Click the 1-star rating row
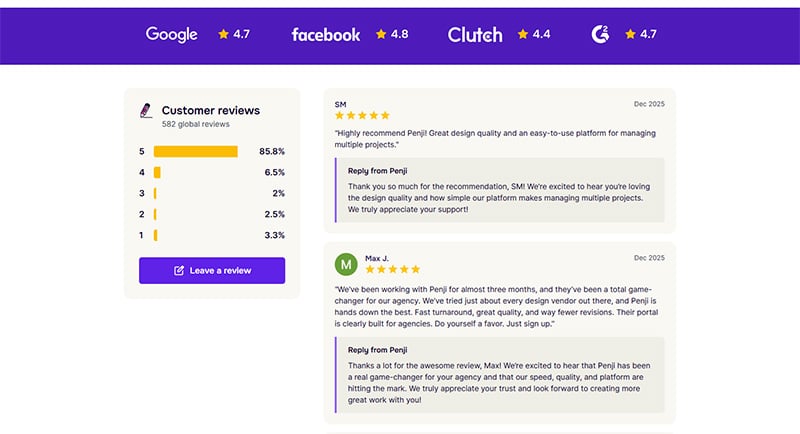The height and width of the screenshot is (434, 800). coord(212,236)
